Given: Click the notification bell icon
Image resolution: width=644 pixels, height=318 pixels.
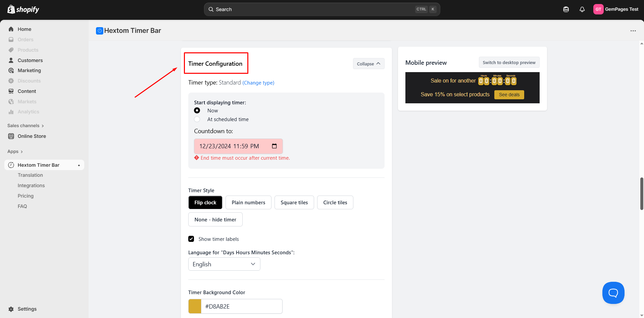Looking at the screenshot, I should coord(582,9).
